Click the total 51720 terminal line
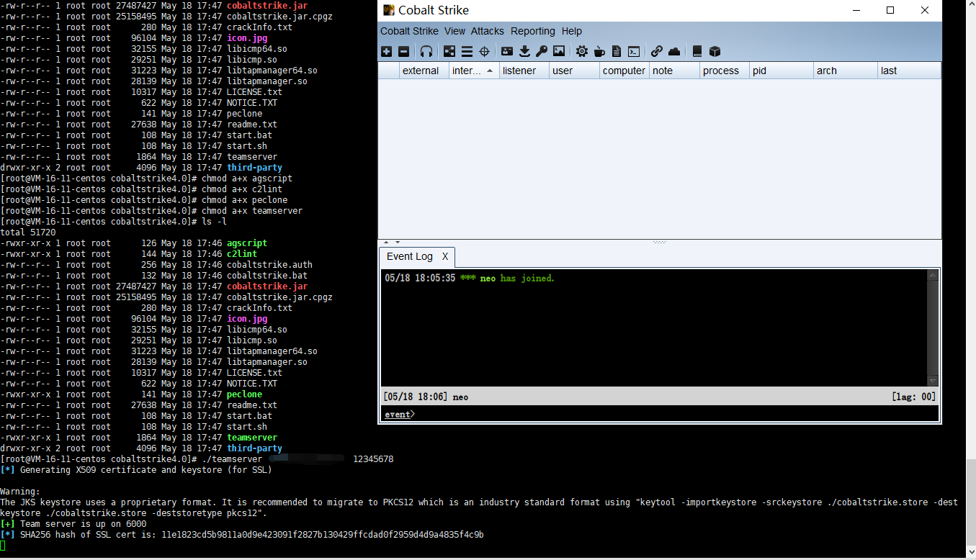This screenshot has width=976, height=560. 28,232
